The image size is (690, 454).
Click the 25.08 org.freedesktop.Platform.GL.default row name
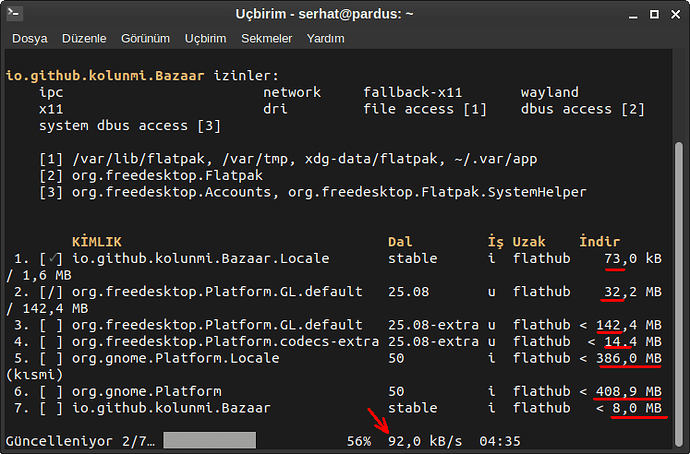217,292
